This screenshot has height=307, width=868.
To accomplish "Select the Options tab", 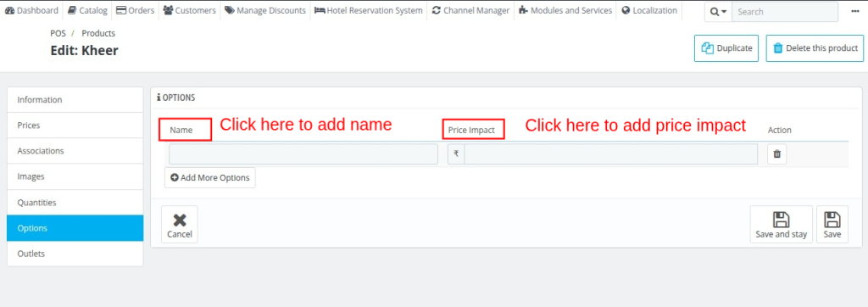I will (x=75, y=228).
